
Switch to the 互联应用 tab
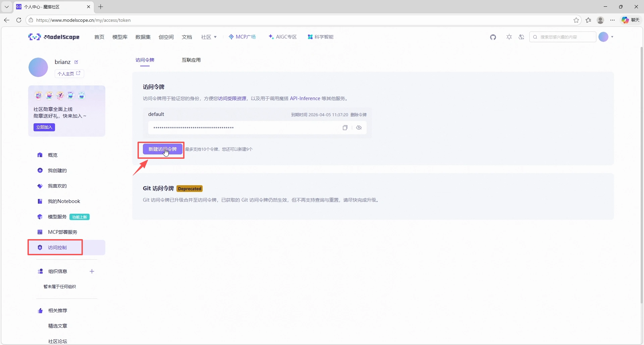click(191, 60)
